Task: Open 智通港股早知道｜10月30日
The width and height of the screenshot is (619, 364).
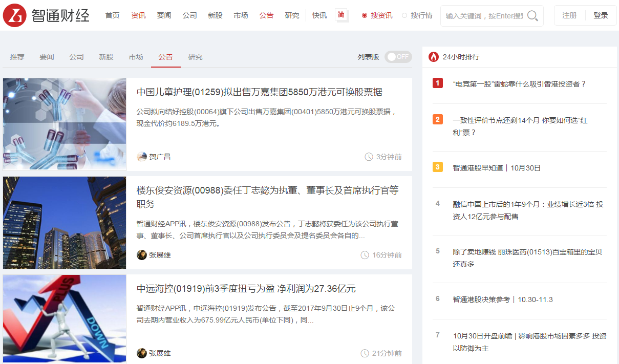Action: [x=497, y=167]
